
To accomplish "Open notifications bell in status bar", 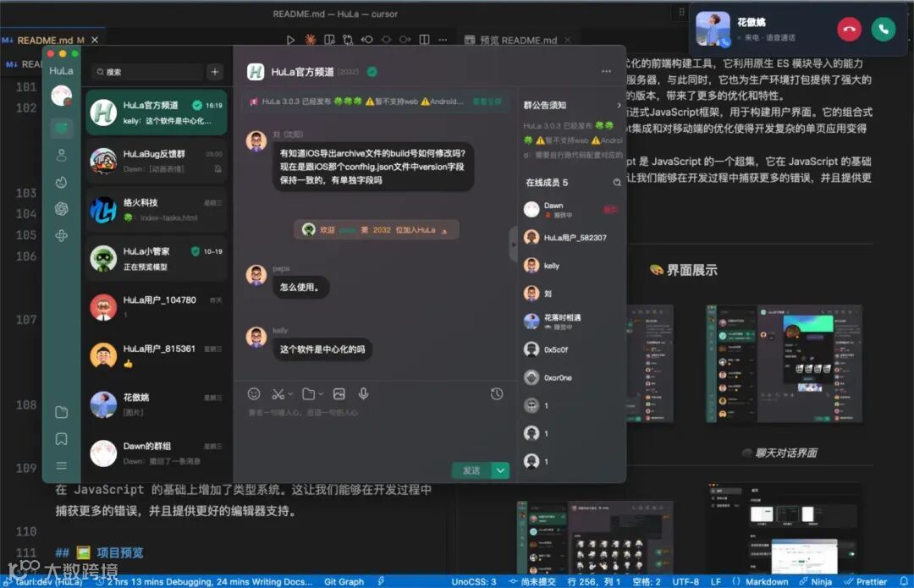I will pos(904,581).
